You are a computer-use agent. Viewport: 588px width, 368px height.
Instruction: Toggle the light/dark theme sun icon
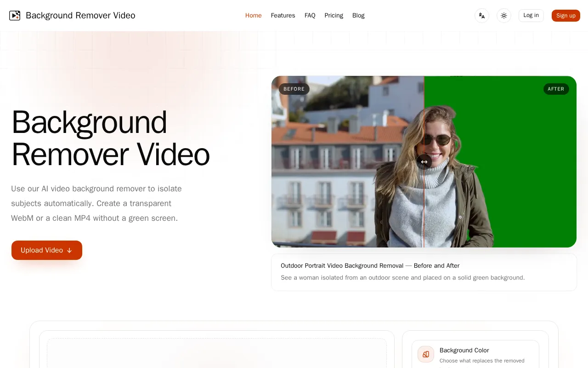[x=504, y=16]
